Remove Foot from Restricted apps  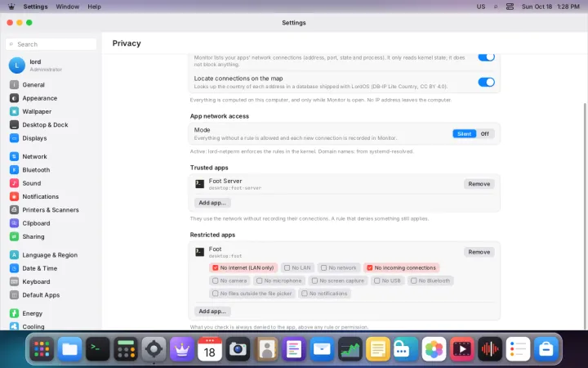click(x=479, y=252)
